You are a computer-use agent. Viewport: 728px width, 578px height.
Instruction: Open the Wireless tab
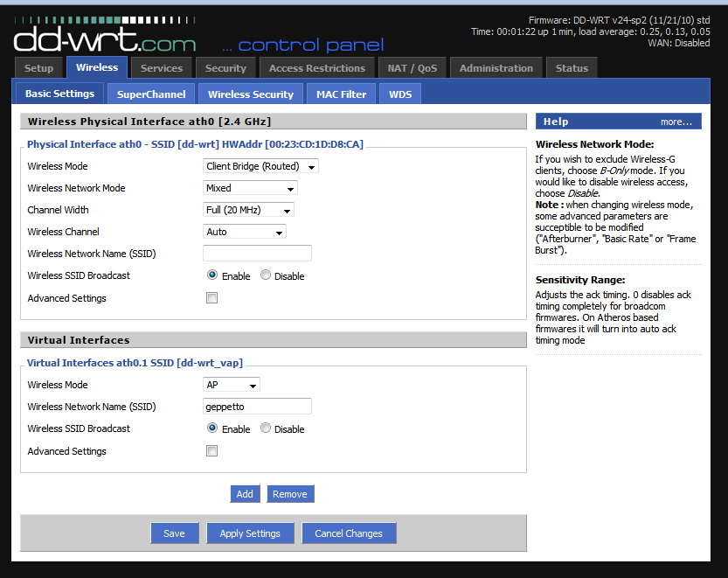pyautogui.click(x=97, y=67)
